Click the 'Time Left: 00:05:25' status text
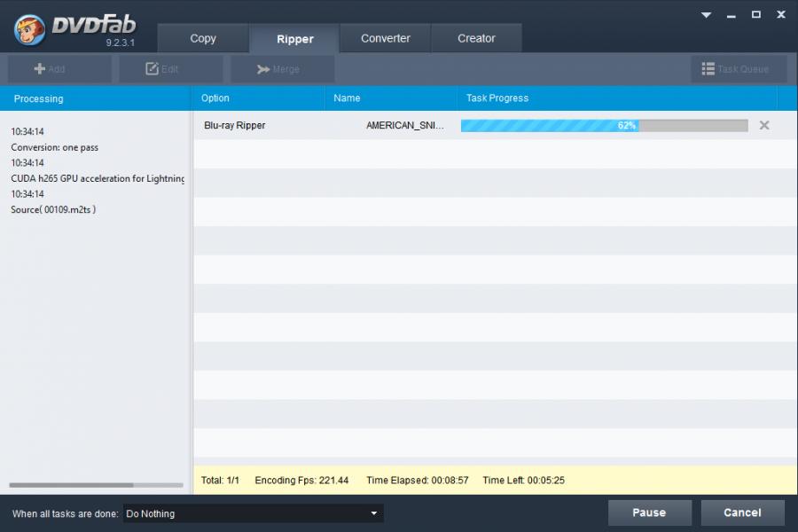The image size is (798, 532). (x=524, y=480)
